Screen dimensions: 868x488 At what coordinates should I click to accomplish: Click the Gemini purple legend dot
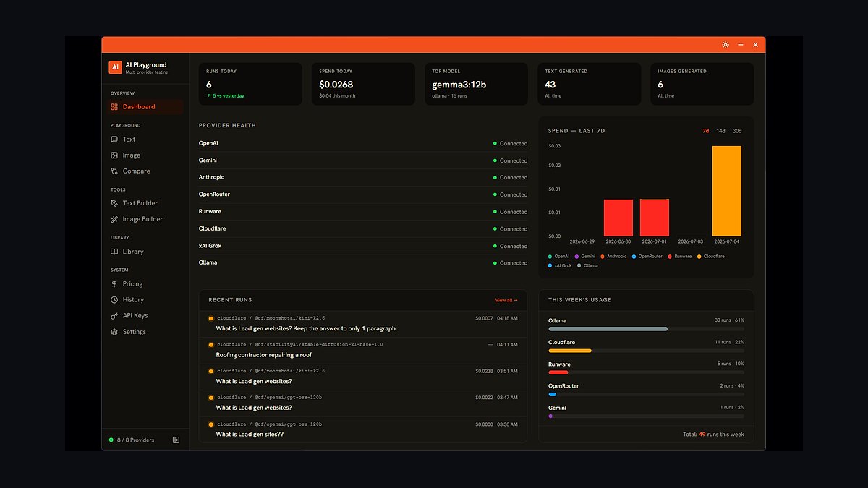pyautogui.click(x=576, y=257)
